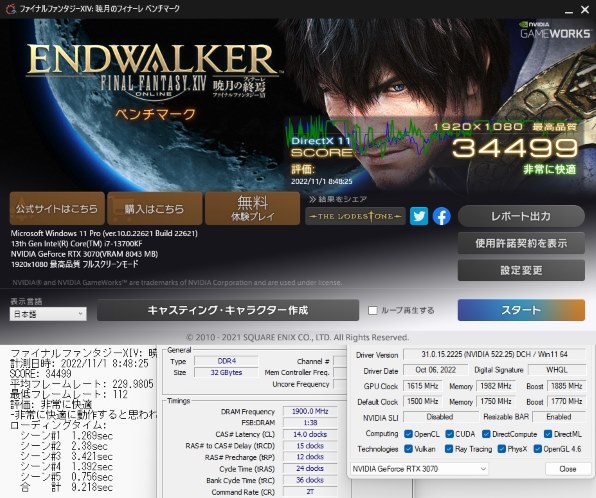This screenshot has height=498, width=596.
Task: Share result on Twitter icon
Action: [419, 216]
